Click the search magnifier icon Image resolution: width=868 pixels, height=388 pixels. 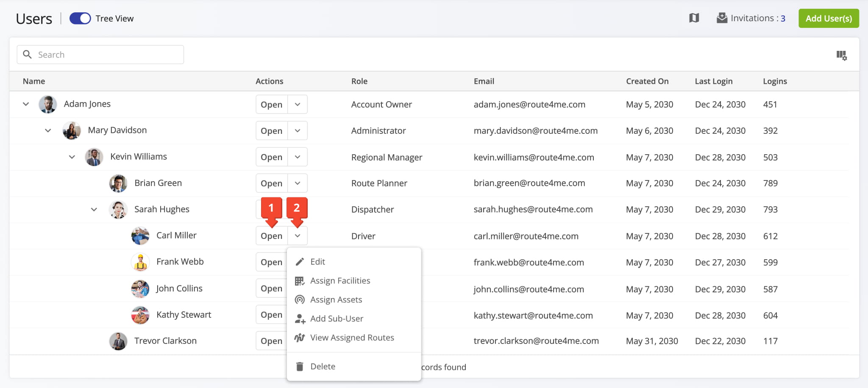tap(28, 54)
